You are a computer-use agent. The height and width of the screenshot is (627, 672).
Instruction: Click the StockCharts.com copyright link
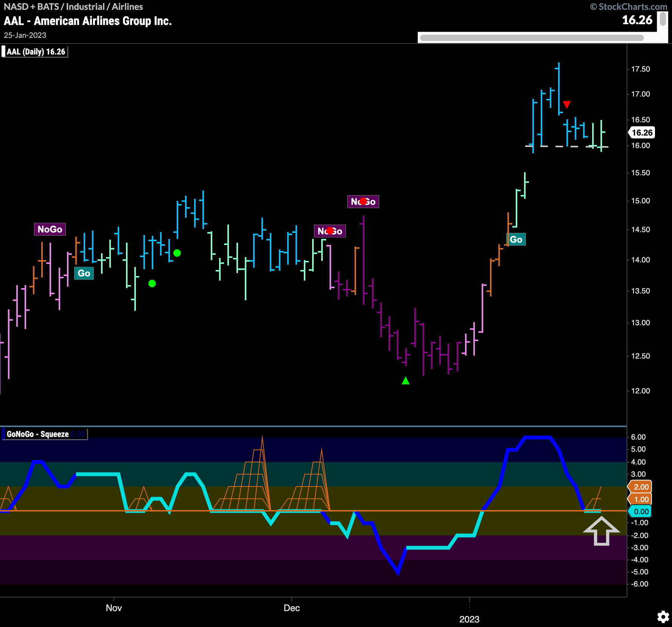[629, 7]
